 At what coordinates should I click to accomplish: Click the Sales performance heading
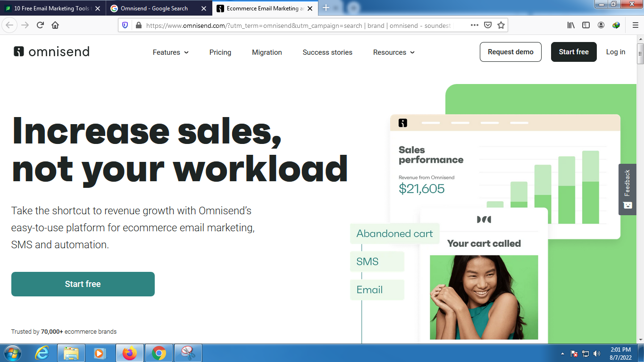coord(431,155)
